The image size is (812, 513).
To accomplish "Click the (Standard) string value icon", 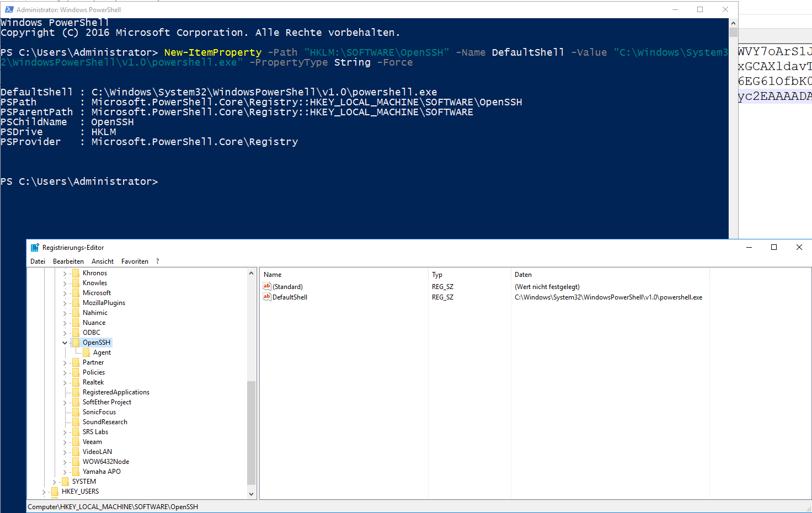I will click(267, 286).
